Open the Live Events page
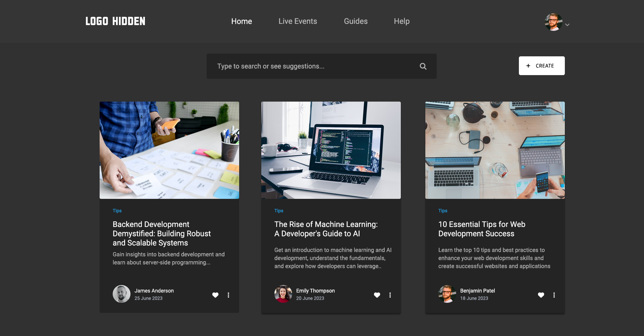 (298, 21)
